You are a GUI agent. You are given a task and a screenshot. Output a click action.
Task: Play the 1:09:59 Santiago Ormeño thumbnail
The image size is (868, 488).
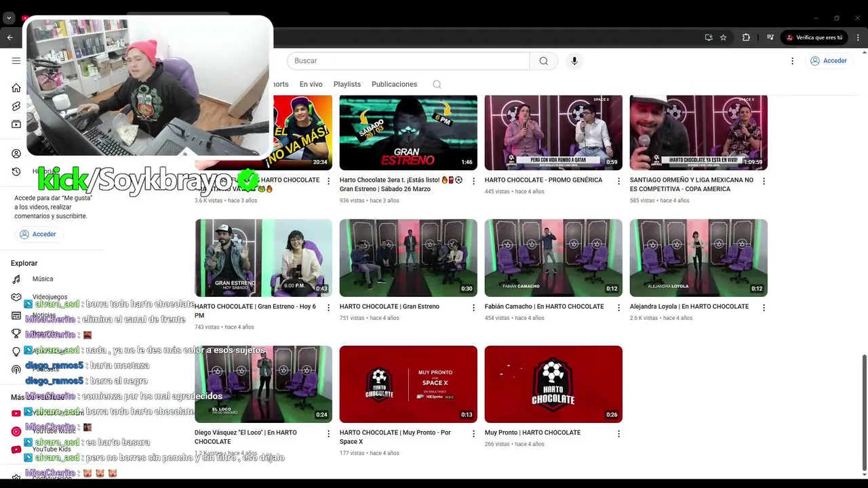coord(698,133)
